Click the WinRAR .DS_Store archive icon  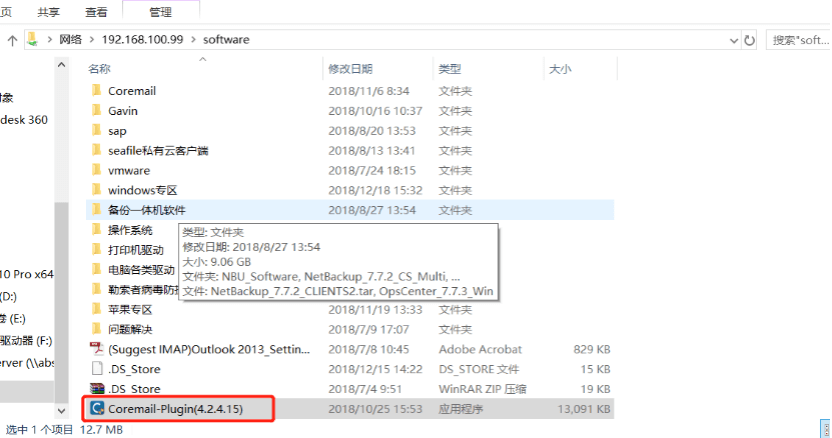click(97, 389)
